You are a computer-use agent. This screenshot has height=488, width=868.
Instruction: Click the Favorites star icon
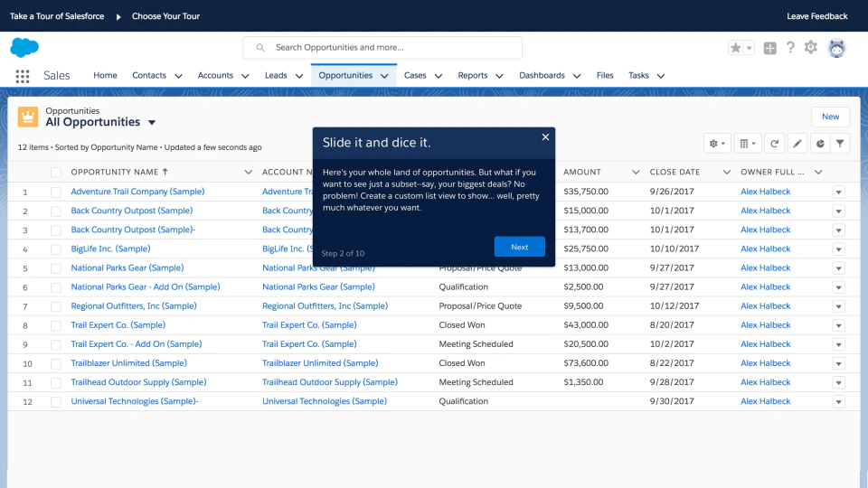pyautogui.click(x=736, y=48)
